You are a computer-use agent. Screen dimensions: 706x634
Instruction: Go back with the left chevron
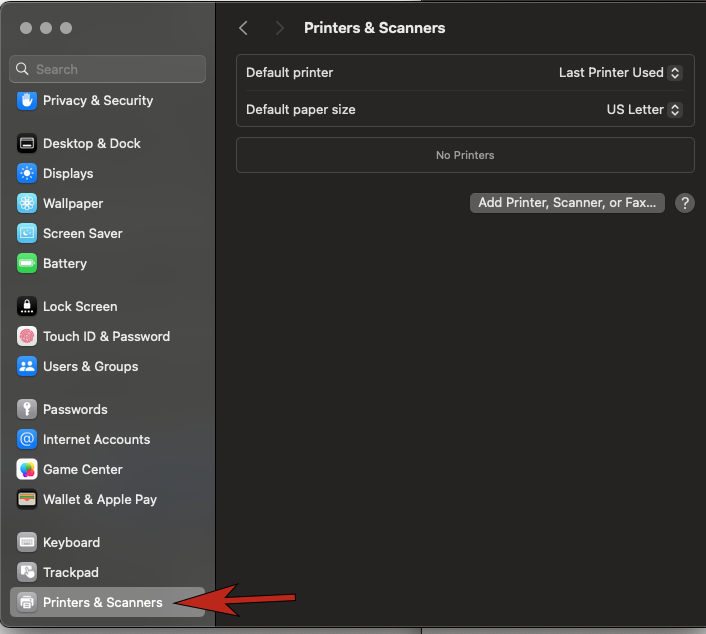pyautogui.click(x=243, y=28)
